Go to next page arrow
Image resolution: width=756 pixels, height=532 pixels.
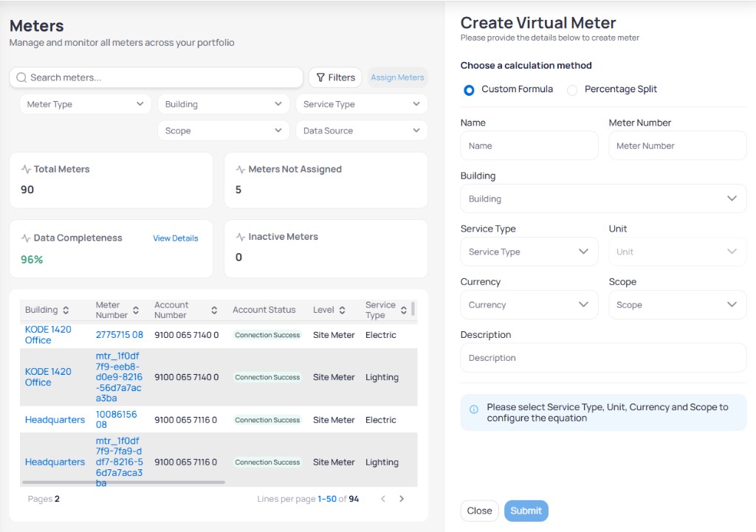point(402,499)
